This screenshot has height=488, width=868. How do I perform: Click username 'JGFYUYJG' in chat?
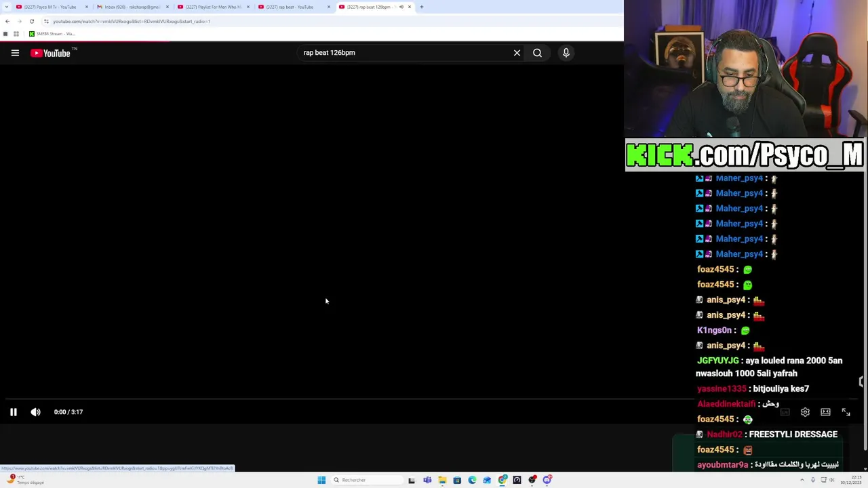click(x=717, y=361)
